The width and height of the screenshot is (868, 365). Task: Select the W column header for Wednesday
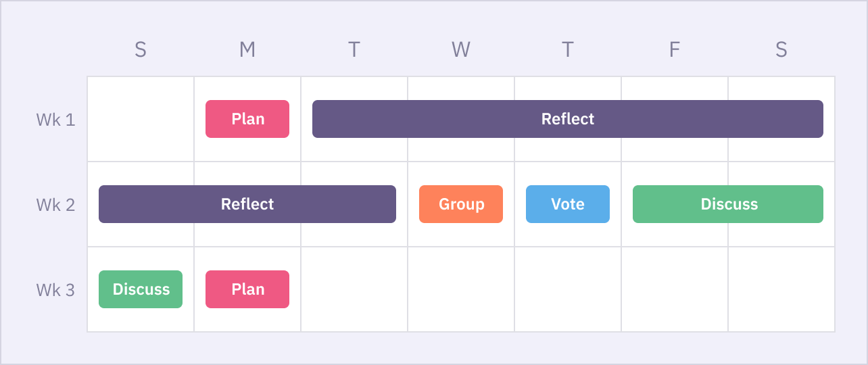coord(461,49)
